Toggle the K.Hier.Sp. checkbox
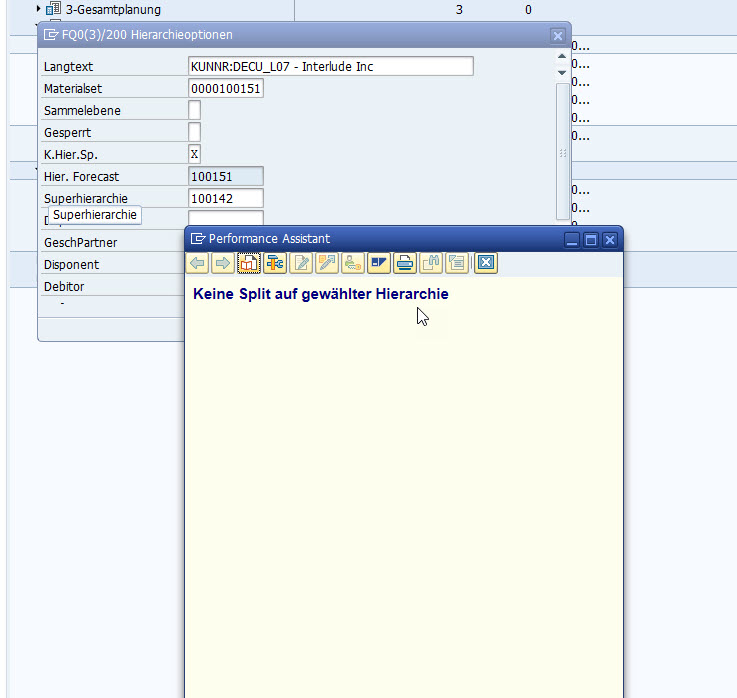The height and width of the screenshot is (698, 737). (194, 154)
